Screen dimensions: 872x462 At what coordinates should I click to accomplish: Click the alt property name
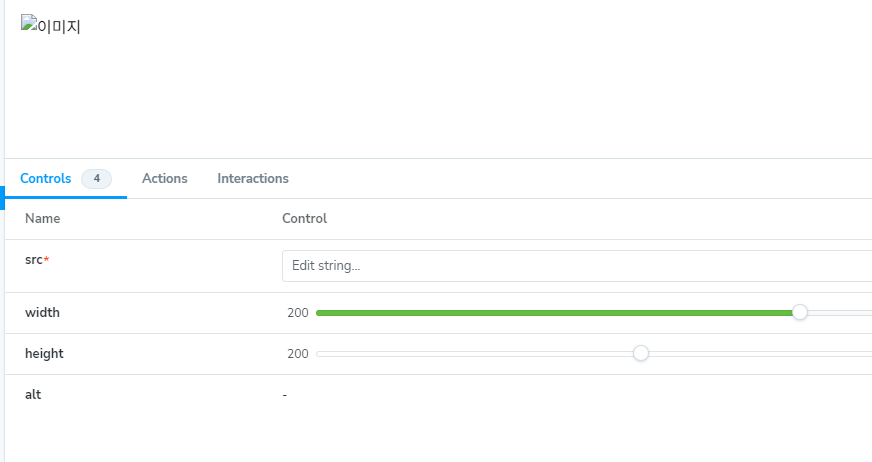point(33,394)
